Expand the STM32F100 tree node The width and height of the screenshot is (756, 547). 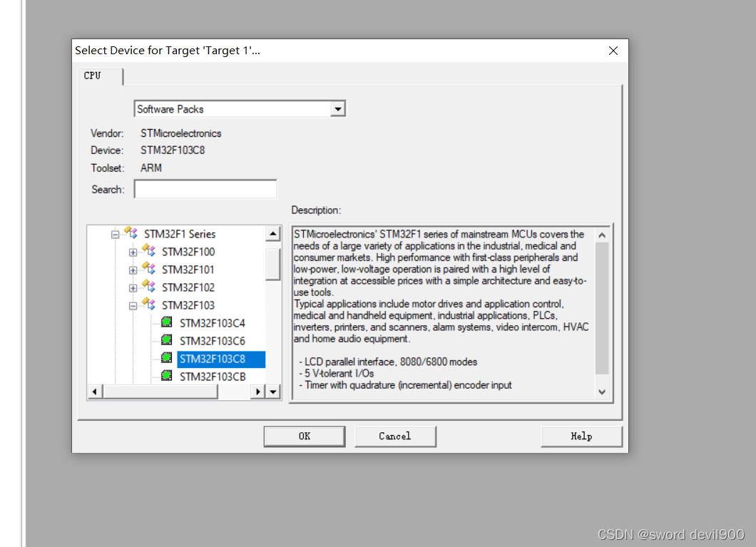point(133,252)
